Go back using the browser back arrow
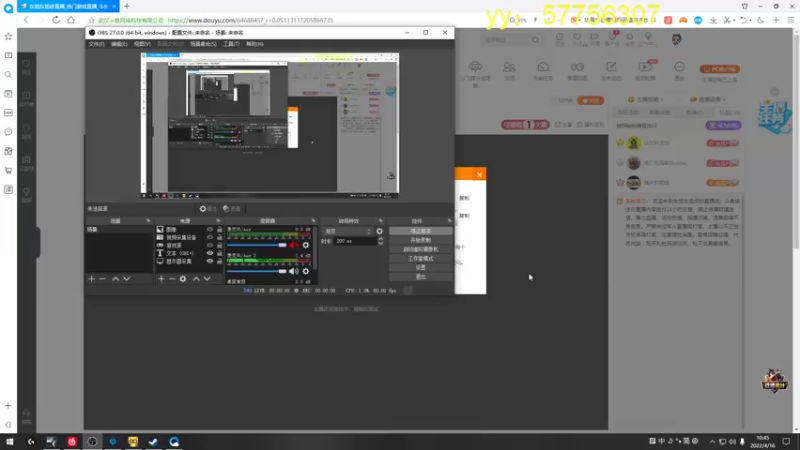 26,20
